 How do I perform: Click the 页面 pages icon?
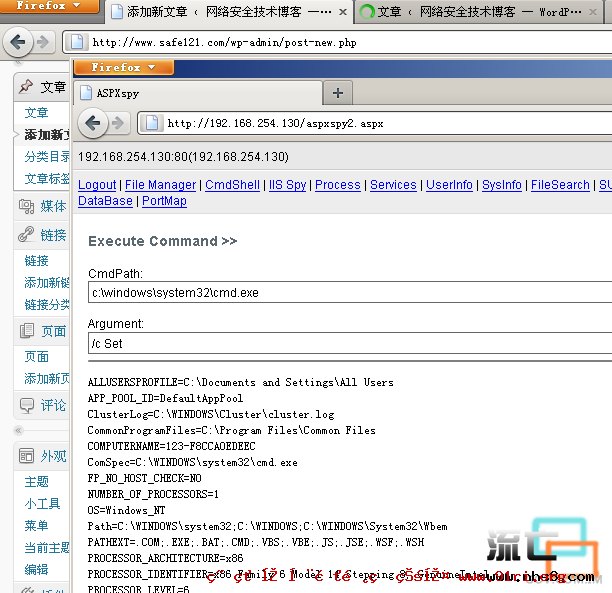pos(27,331)
